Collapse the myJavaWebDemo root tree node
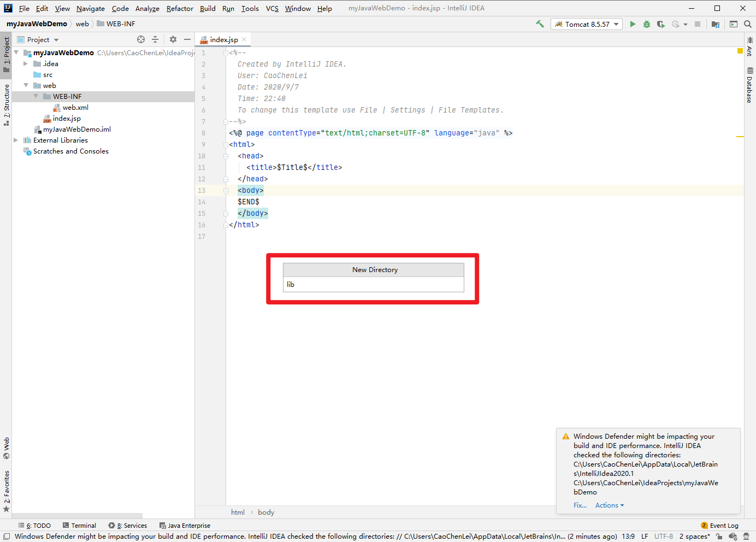The image size is (756, 542). [16, 52]
